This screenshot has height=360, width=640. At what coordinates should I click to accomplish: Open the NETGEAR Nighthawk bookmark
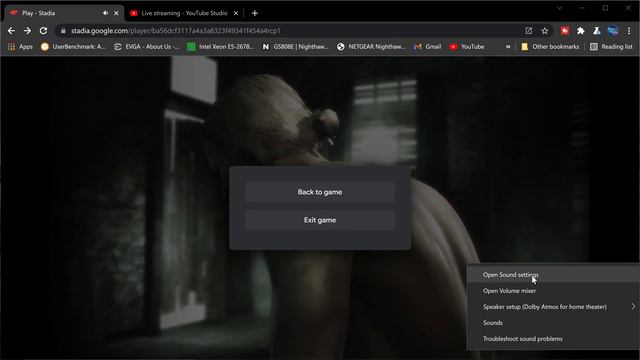[x=371, y=47]
